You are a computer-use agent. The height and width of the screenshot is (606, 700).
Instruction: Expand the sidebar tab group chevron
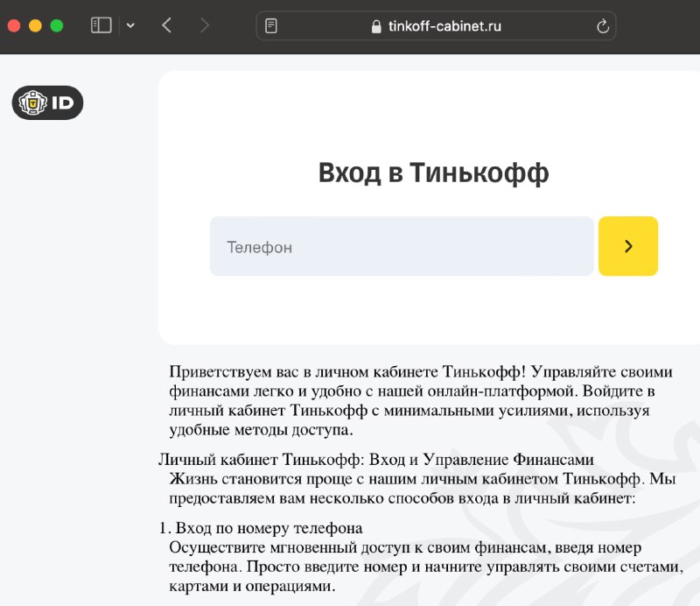click(130, 25)
